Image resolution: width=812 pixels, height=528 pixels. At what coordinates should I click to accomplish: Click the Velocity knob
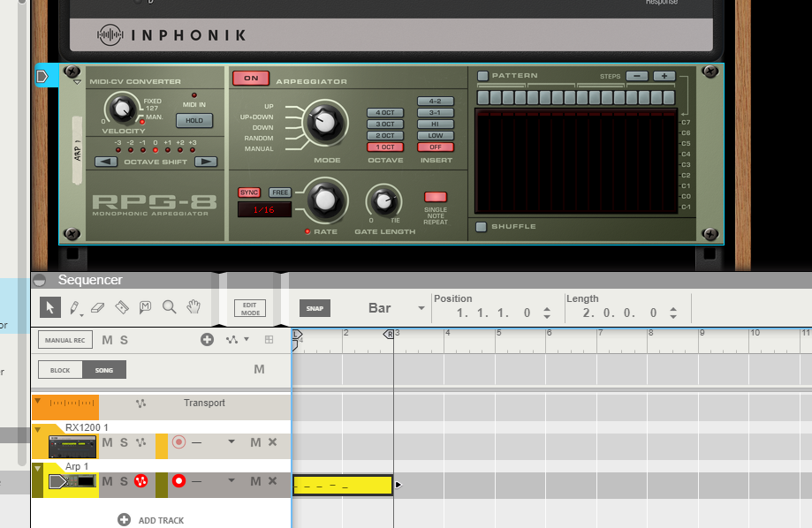[x=122, y=109]
